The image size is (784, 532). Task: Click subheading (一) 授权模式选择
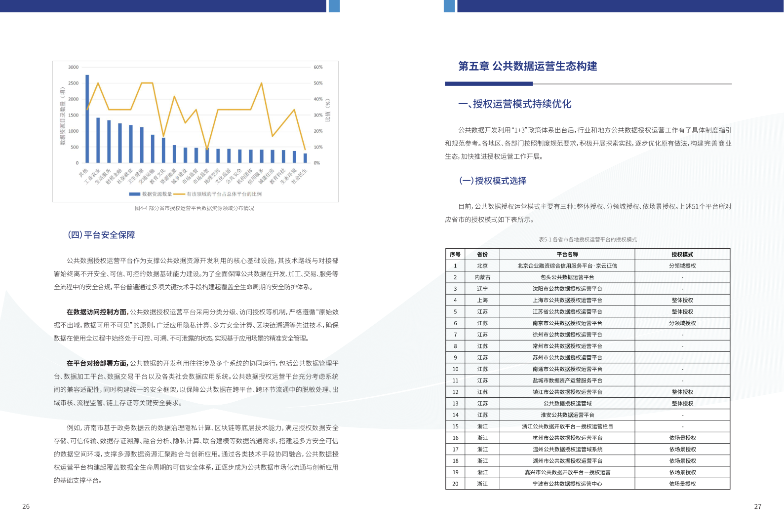coord(493,181)
